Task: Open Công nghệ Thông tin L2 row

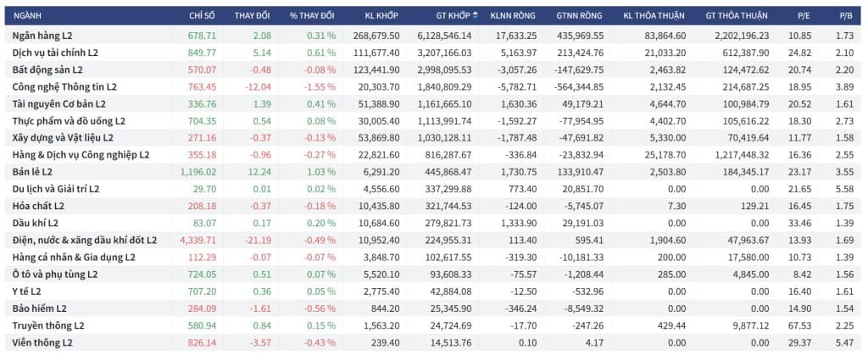Action: 434,86
